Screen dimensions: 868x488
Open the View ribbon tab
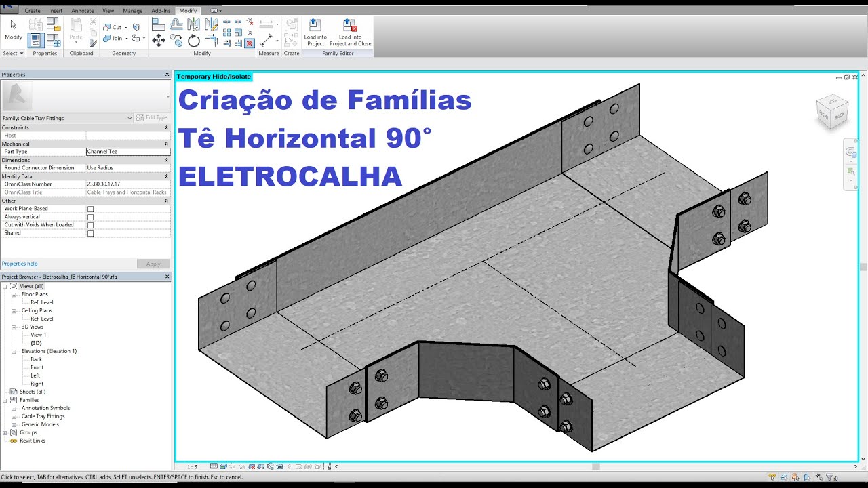[108, 11]
